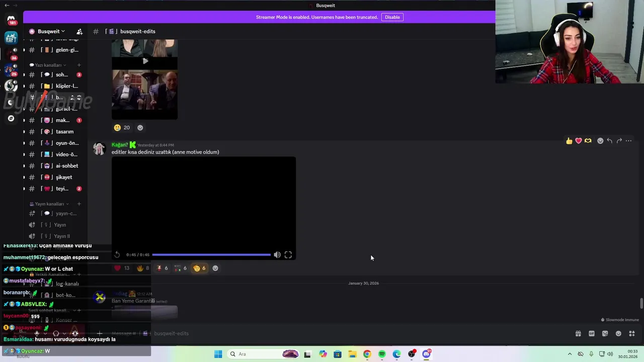The height and width of the screenshot is (362, 644).
Task: Open Google Chrome from the taskbar
Action: tap(367, 354)
